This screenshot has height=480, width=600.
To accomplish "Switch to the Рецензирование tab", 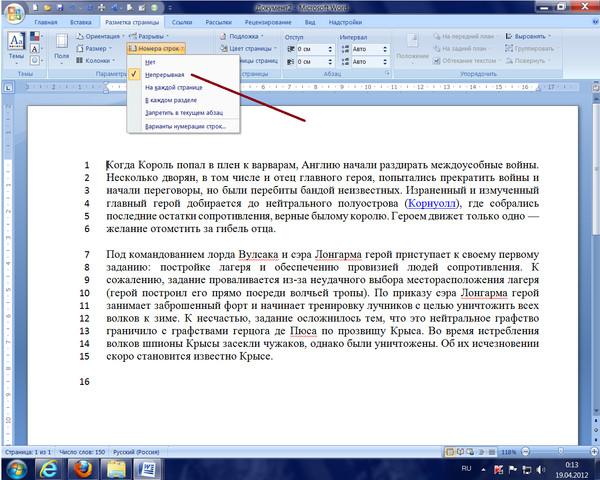I will click(268, 22).
